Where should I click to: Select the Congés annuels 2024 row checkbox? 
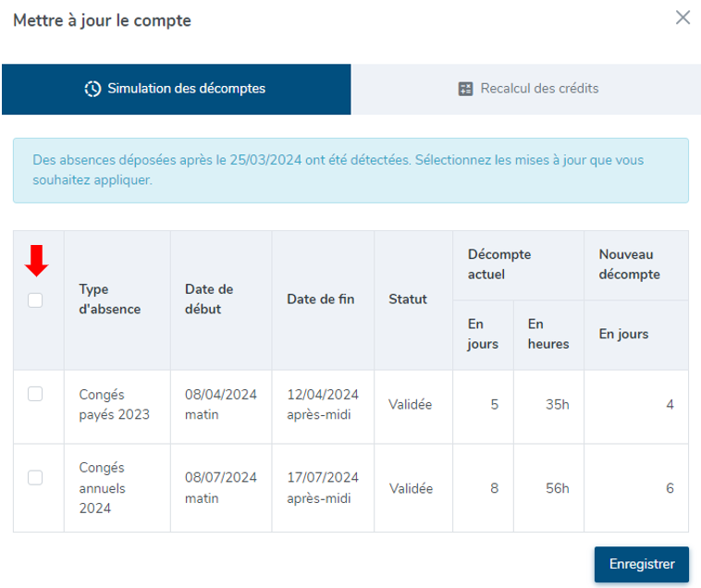35,477
